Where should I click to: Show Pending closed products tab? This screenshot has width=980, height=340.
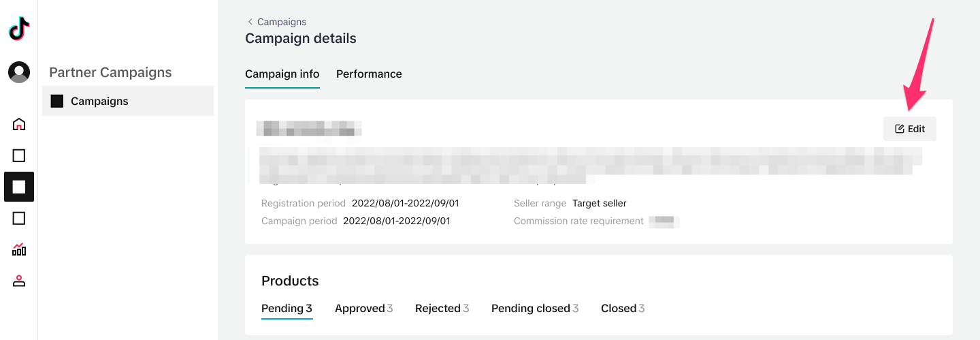(x=534, y=309)
